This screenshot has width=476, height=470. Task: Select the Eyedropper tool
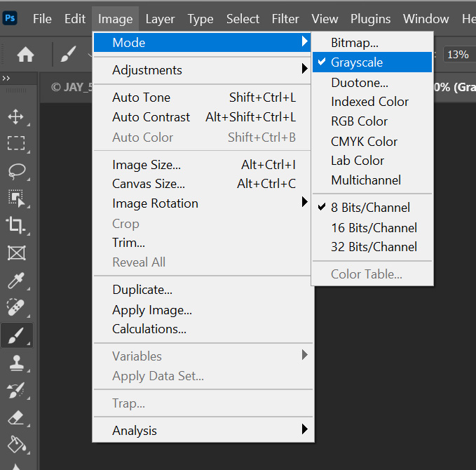[x=16, y=281]
